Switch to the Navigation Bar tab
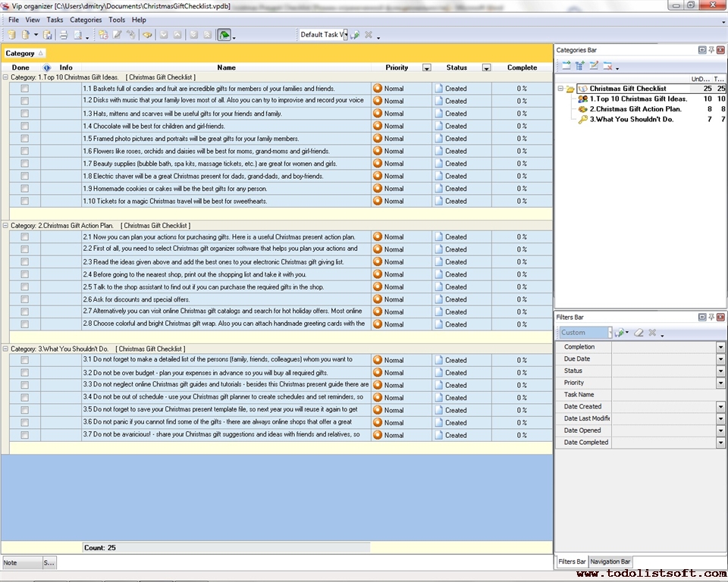The width and height of the screenshot is (728, 582). coord(610,562)
